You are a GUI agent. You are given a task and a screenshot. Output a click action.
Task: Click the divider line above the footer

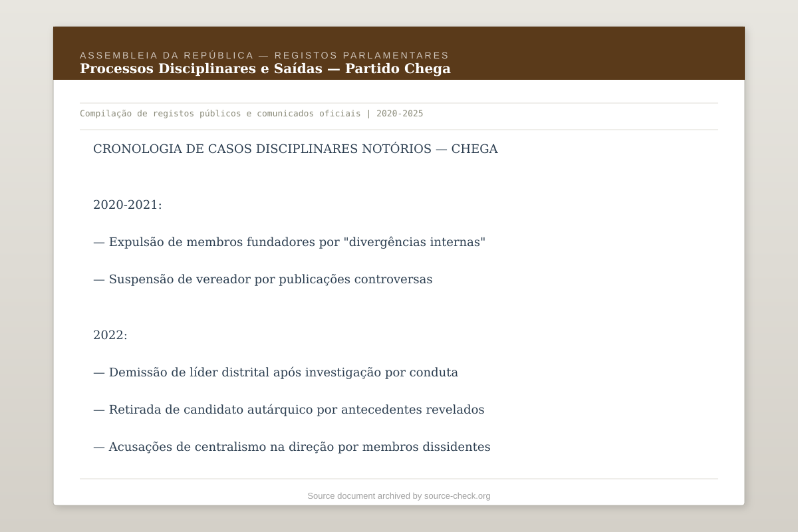[399, 479]
